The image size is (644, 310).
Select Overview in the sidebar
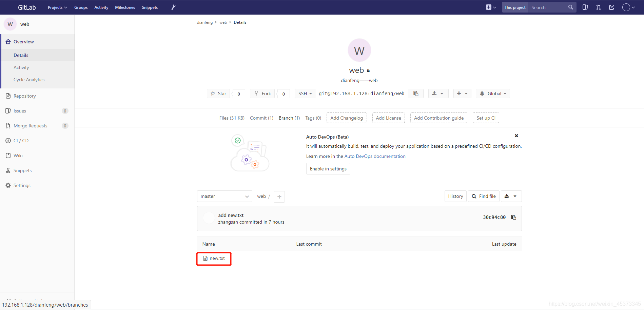coord(37,42)
